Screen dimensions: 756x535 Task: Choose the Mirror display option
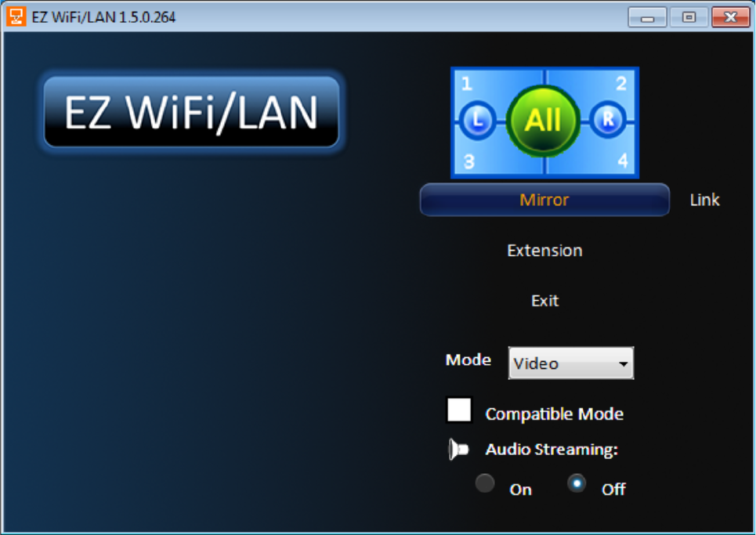point(544,200)
